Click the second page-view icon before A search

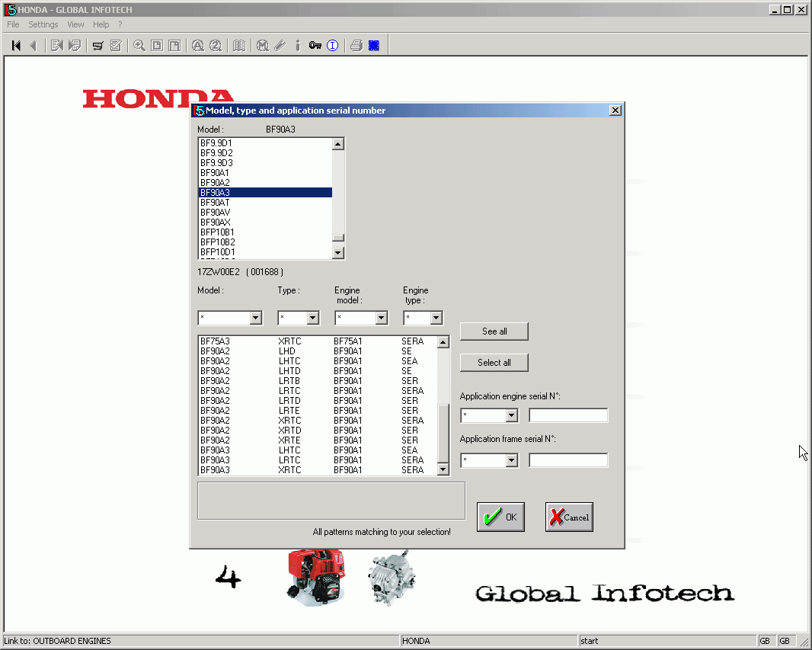click(174, 46)
